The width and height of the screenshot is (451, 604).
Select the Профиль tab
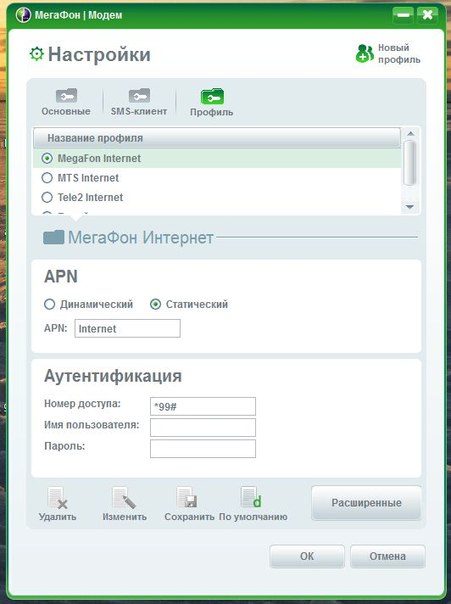coord(212,103)
